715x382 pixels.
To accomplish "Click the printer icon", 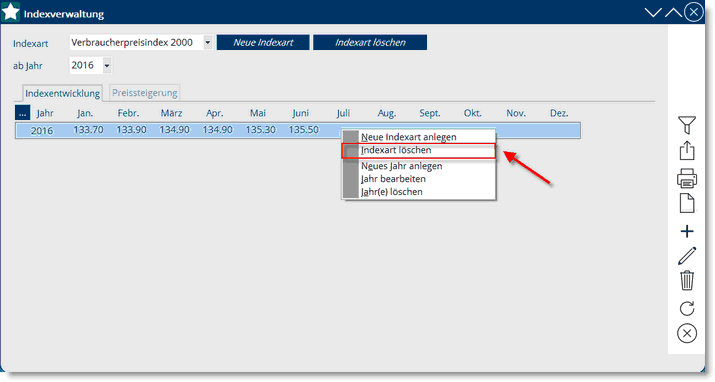I will click(687, 178).
